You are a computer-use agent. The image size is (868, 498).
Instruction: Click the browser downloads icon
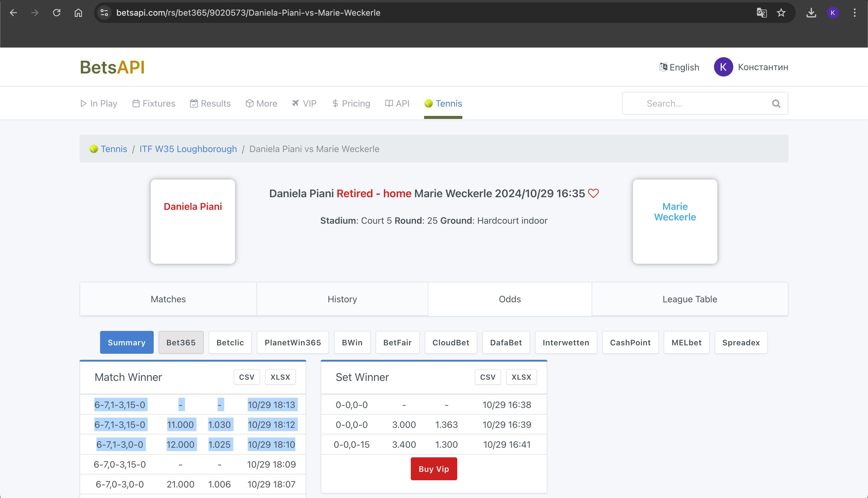(x=811, y=13)
